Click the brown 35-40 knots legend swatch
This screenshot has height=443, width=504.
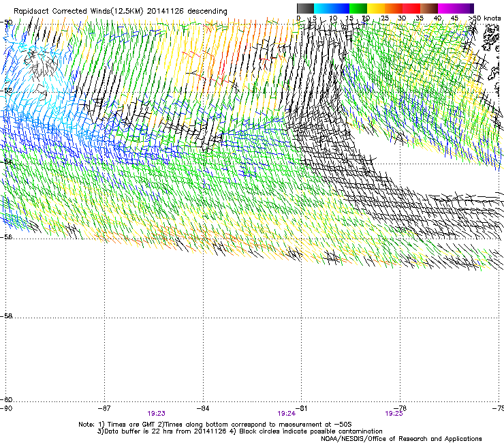tap(429, 8)
